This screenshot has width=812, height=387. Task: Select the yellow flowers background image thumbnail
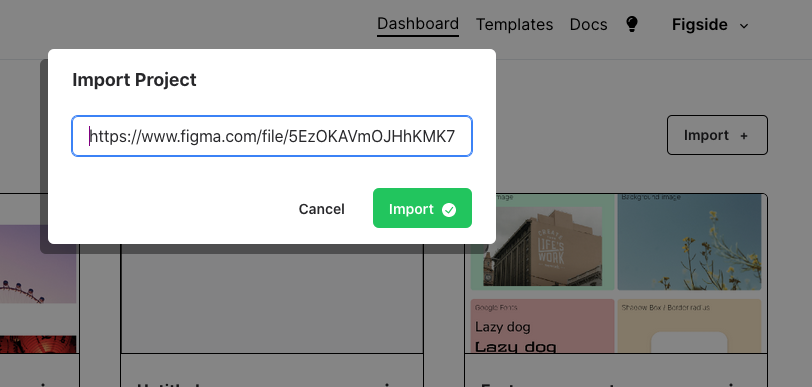tap(689, 241)
